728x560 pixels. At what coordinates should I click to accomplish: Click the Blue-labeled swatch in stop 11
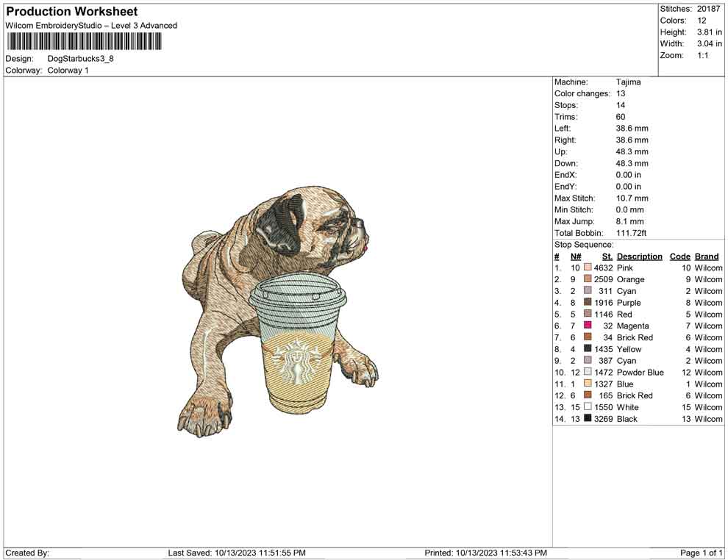pos(588,383)
